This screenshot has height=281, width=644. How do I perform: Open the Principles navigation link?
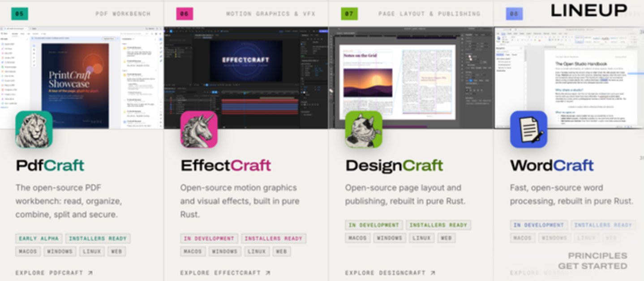click(597, 255)
